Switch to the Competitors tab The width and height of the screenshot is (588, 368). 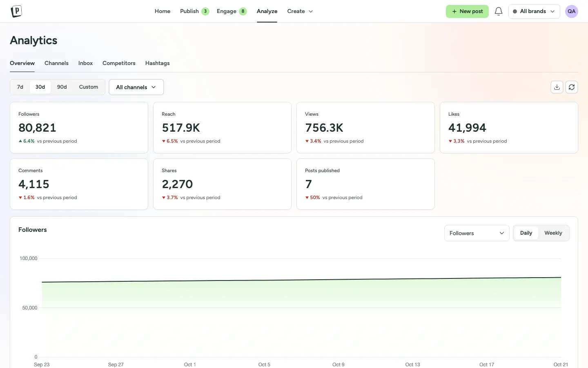(119, 63)
